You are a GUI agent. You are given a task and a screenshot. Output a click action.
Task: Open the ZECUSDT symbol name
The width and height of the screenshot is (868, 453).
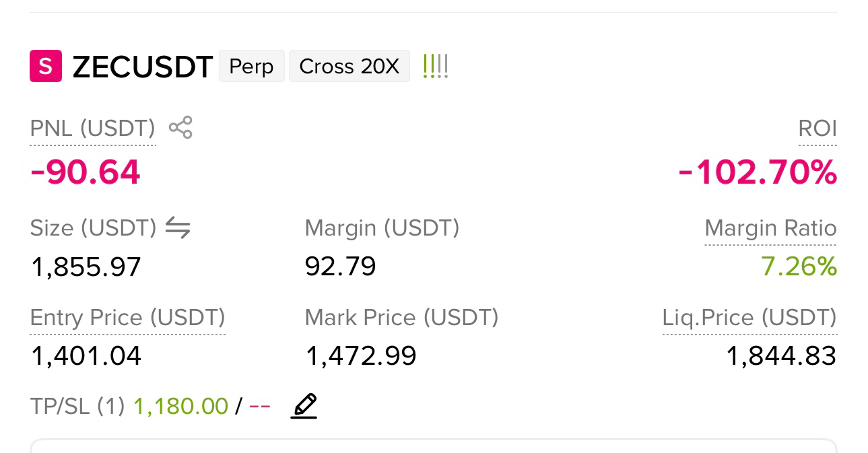tap(143, 67)
